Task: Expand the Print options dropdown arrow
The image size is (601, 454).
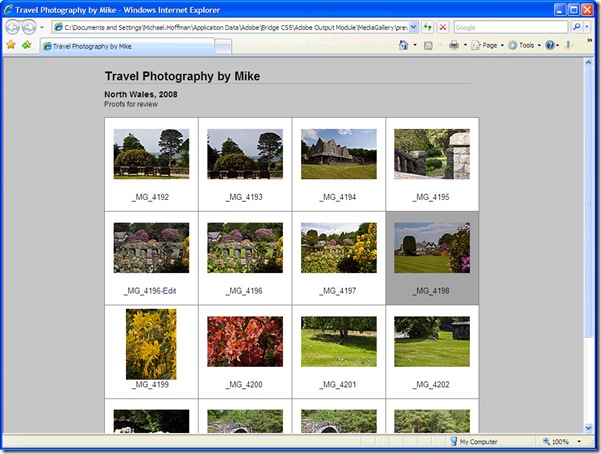Action: 465,45
